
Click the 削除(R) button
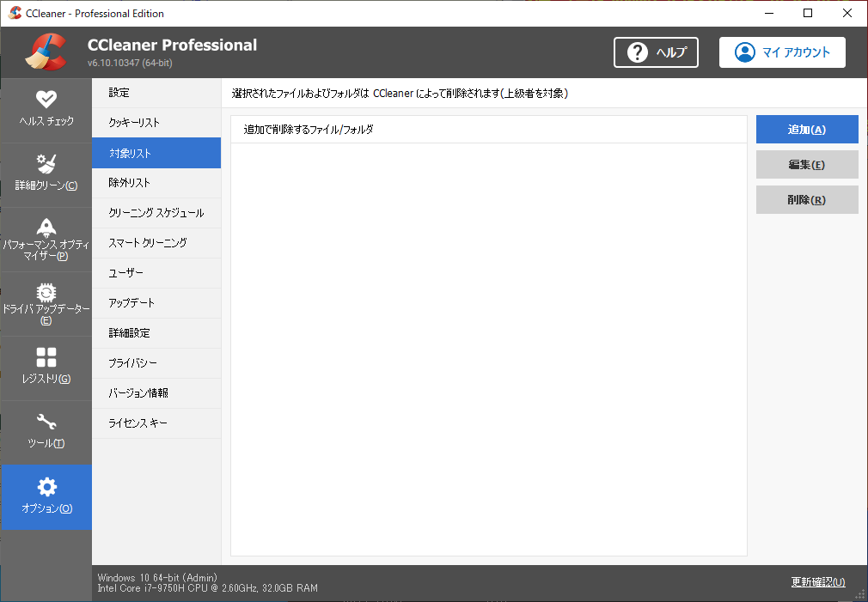point(807,200)
